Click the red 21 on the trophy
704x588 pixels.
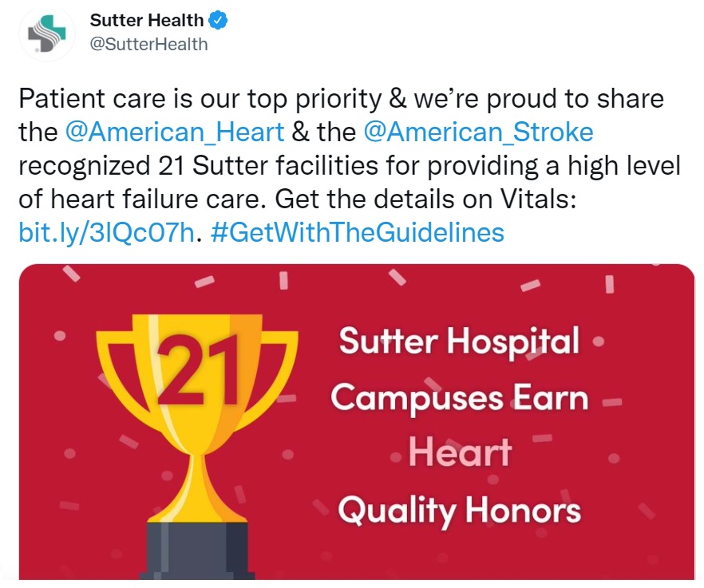click(x=201, y=372)
